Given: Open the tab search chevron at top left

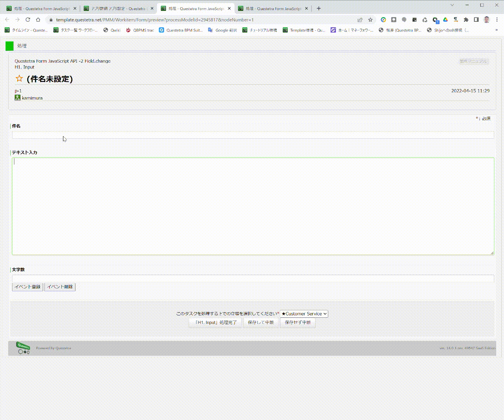Looking at the screenshot, I should click(x=451, y=5).
